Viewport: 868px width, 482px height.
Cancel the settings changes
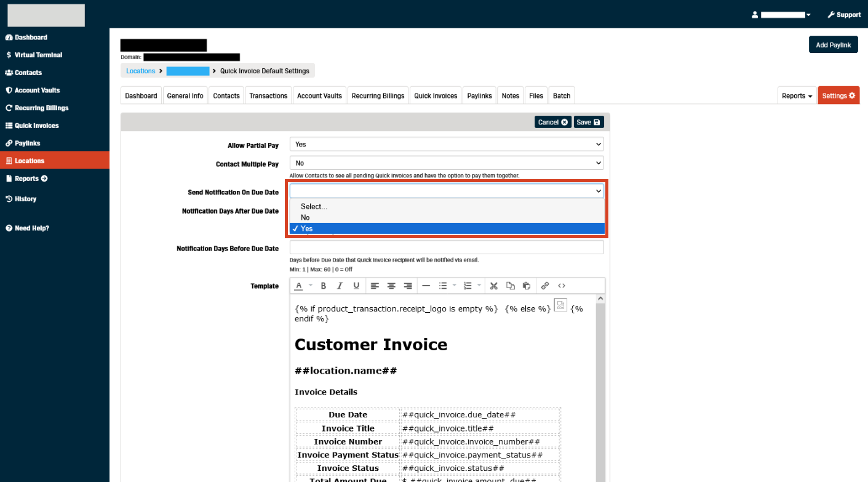pyautogui.click(x=552, y=122)
